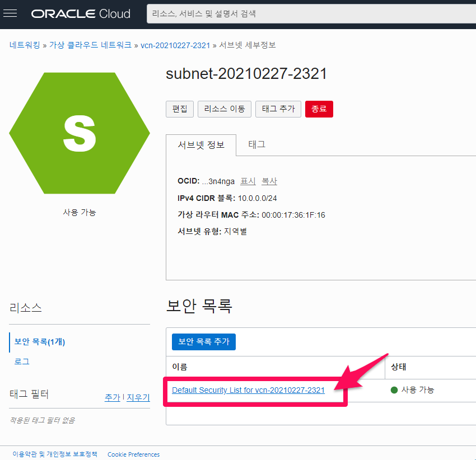476x460 pixels.
Task: Click the green status dot in security list row
Action: pos(394,390)
